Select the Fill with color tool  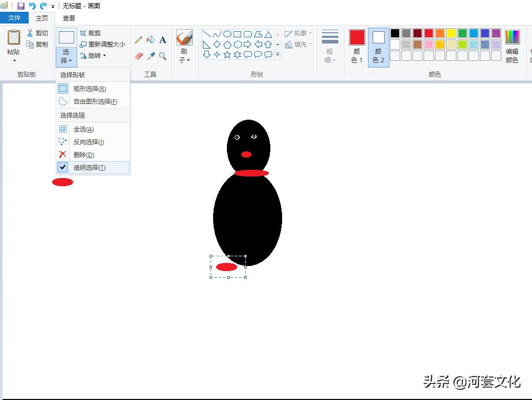click(151, 39)
